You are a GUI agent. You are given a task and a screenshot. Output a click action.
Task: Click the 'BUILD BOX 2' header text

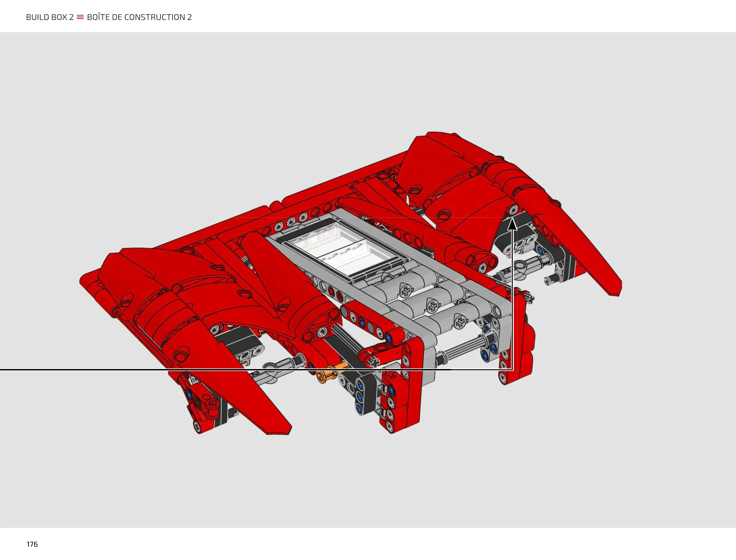click(50, 17)
